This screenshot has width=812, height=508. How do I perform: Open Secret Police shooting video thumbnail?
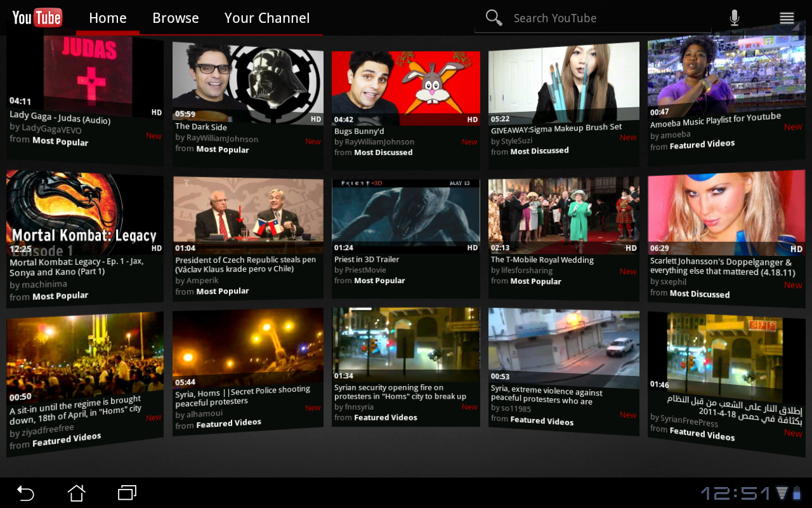tap(248, 348)
